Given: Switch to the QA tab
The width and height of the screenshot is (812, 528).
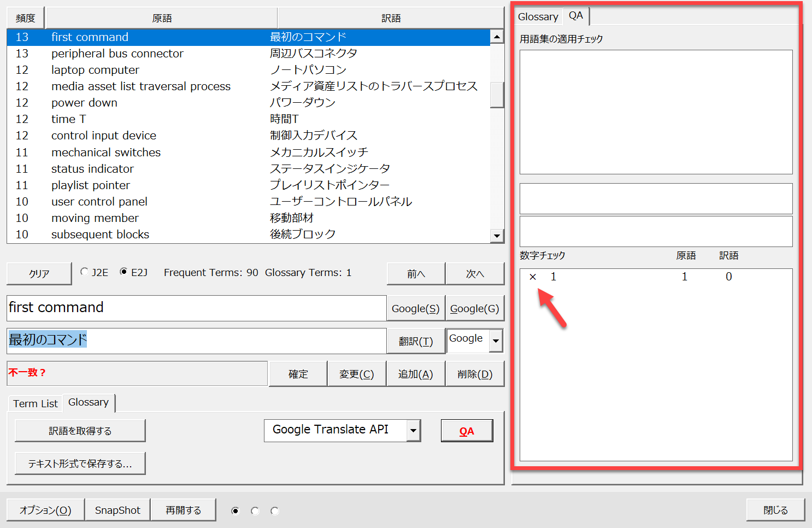Looking at the screenshot, I should coord(576,16).
